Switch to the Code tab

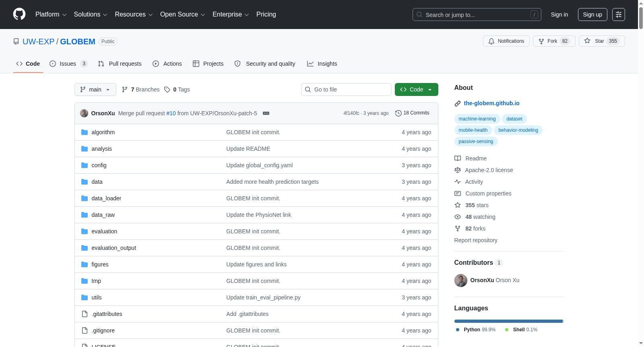pyautogui.click(x=28, y=64)
